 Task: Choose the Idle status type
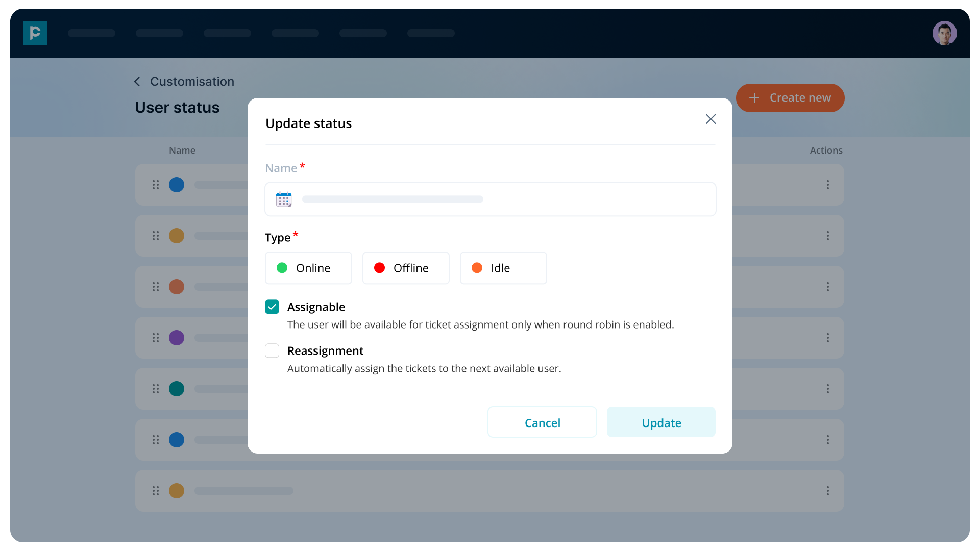click(503, 268)
